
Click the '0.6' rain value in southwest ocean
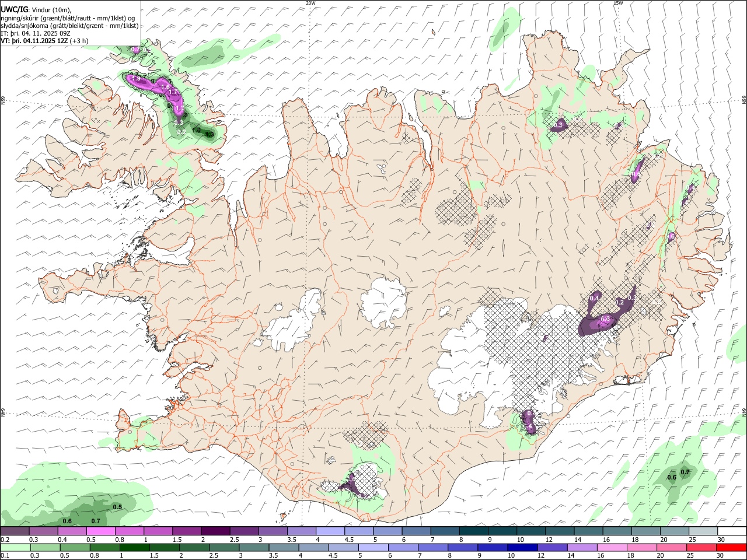pyautogui.click(x=67, y=521)
